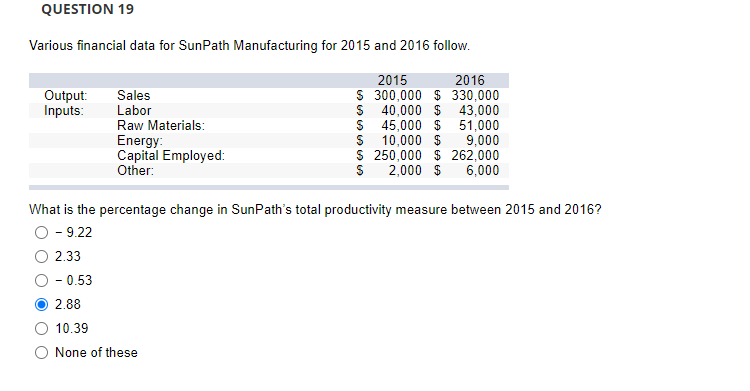The height and width of the screenshot is (391, 750).
Task: Click the Raw Materials: label
Action: pos(161,125)
